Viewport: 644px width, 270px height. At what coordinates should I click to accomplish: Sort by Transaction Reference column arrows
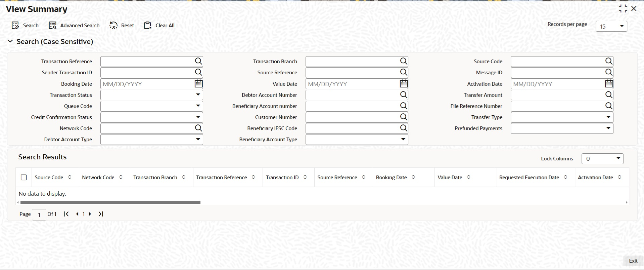pos(254,177)
